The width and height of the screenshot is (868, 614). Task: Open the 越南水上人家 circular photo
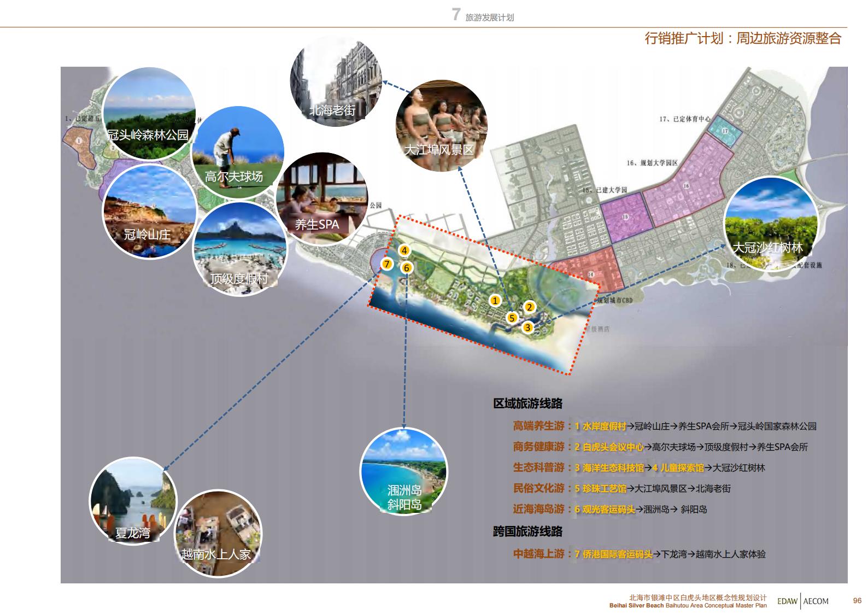(218, 534)
